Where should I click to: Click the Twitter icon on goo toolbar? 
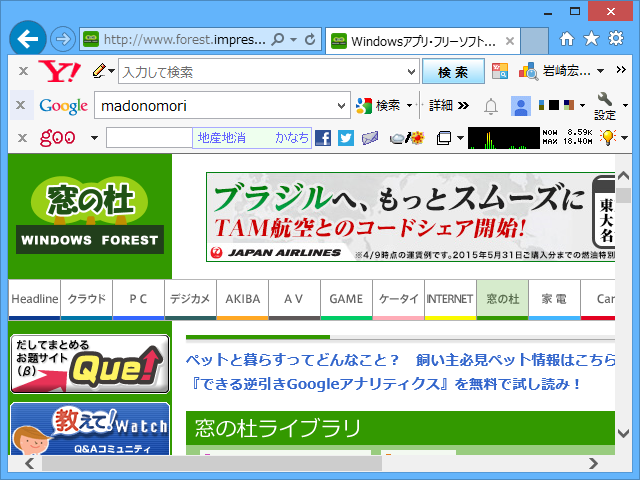[x=346, y=138]
